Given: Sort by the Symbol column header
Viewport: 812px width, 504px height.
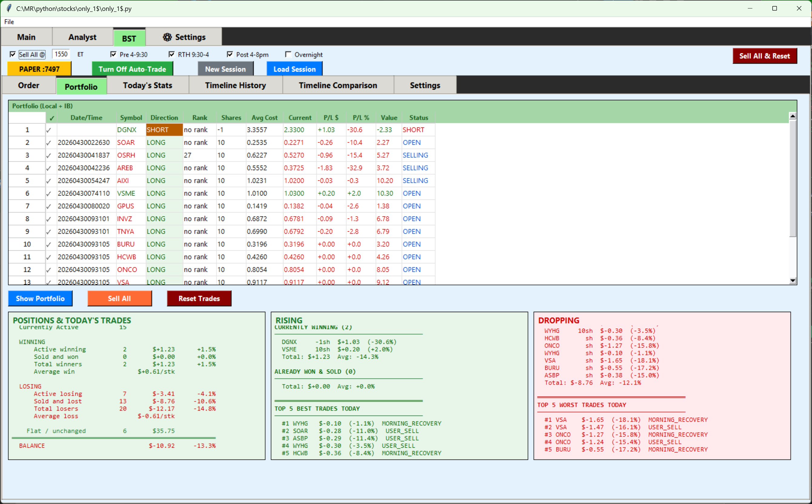Looking at the screenshot, I should (131, 118).
